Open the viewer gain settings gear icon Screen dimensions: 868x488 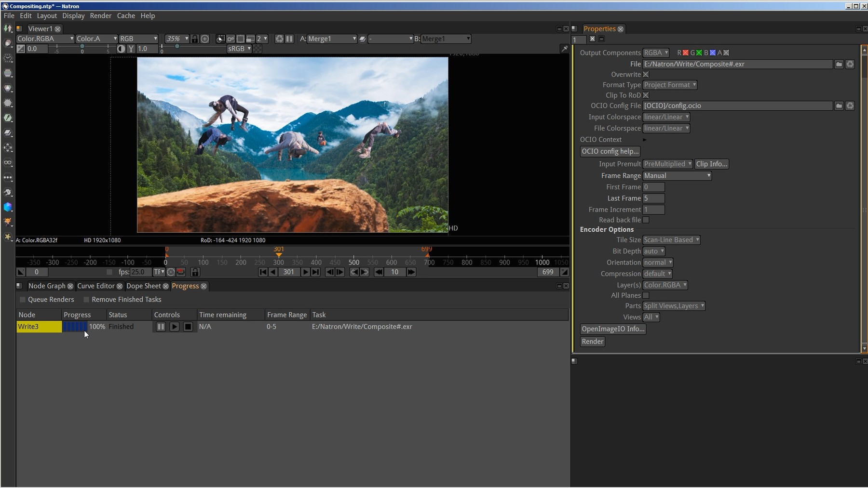click(x=231, y=39)
